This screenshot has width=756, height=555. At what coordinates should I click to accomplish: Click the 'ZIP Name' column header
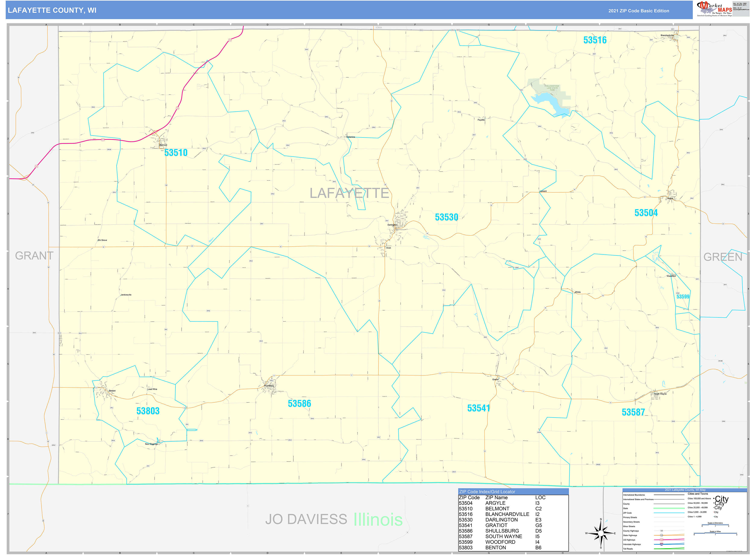496,498
